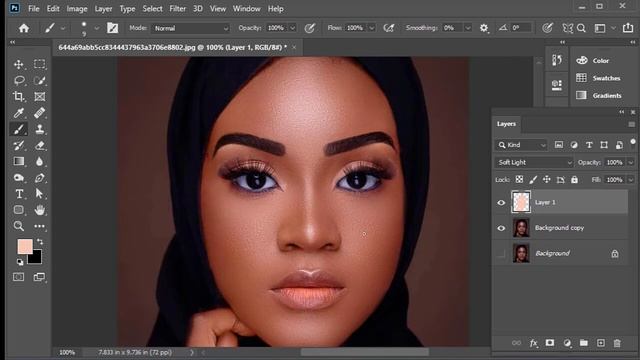Open layer Opacity dropdown arrow
The image size is (640, 360).
[631, 162]
